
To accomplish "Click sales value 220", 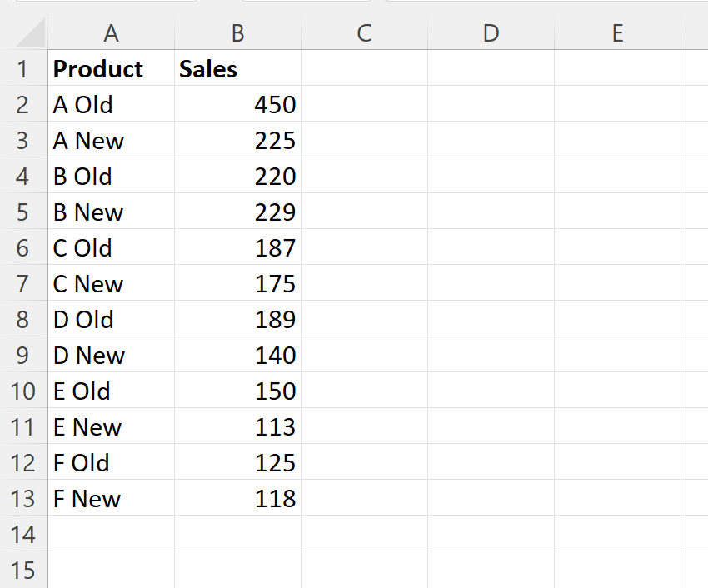I will point(238,175).
